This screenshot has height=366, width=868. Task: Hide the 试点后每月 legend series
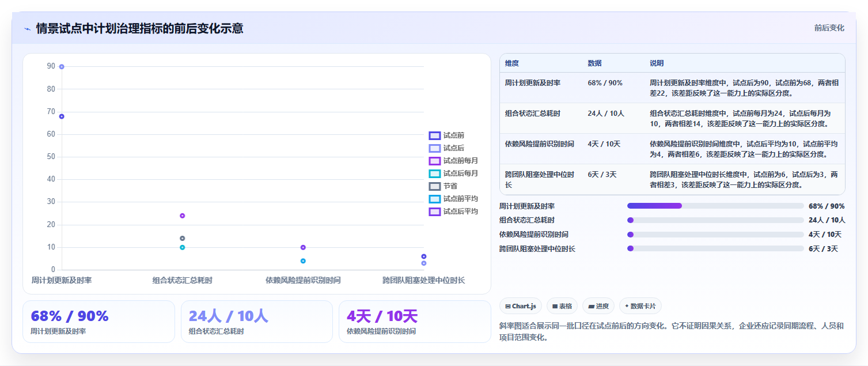(453, 173)
